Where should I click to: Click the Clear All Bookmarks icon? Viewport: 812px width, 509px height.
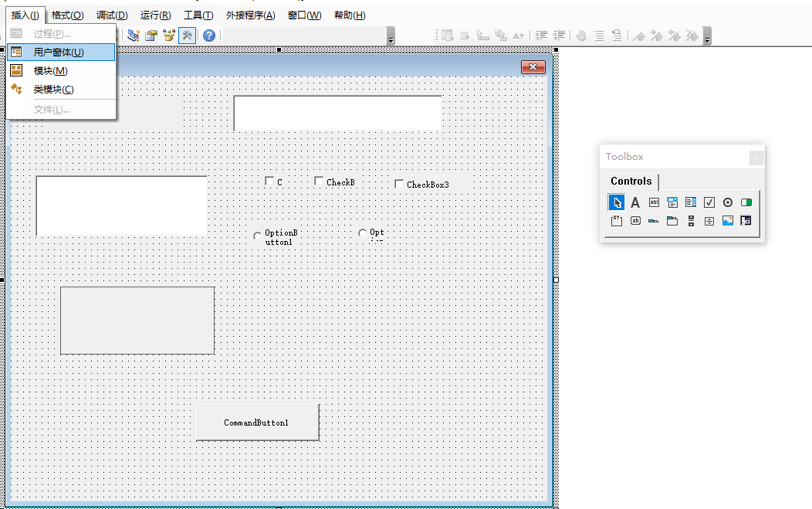pos(692,36)
